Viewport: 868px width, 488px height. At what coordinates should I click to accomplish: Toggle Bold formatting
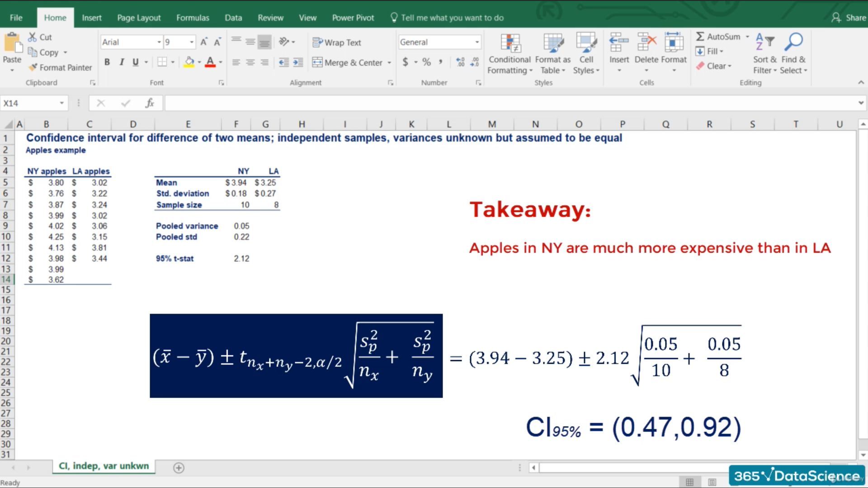click(107, 62)
